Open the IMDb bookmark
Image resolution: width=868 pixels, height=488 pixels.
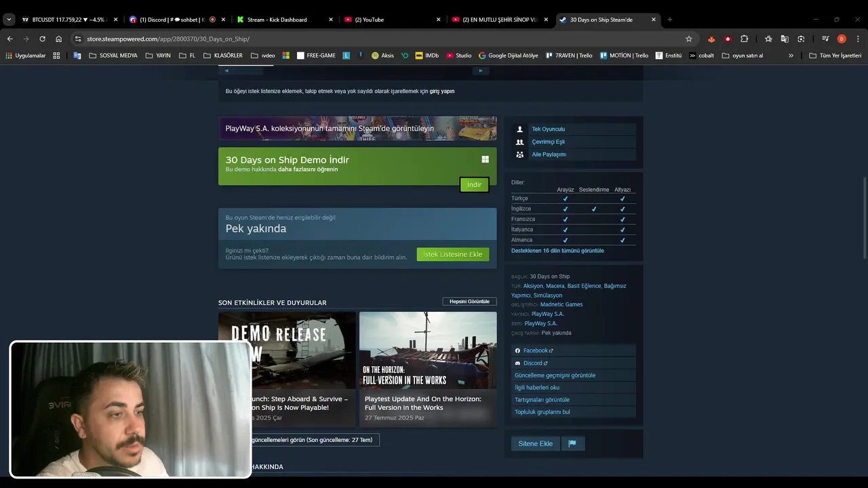427,56
